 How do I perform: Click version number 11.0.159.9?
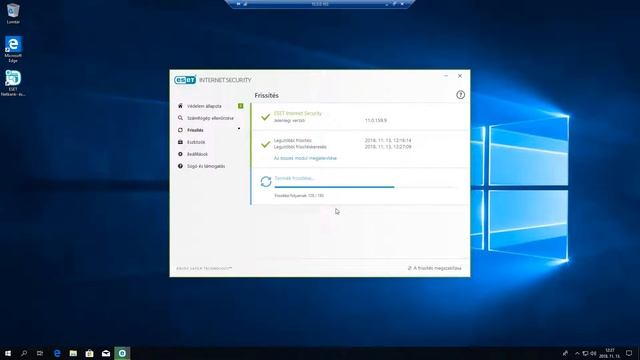(376, 120)
